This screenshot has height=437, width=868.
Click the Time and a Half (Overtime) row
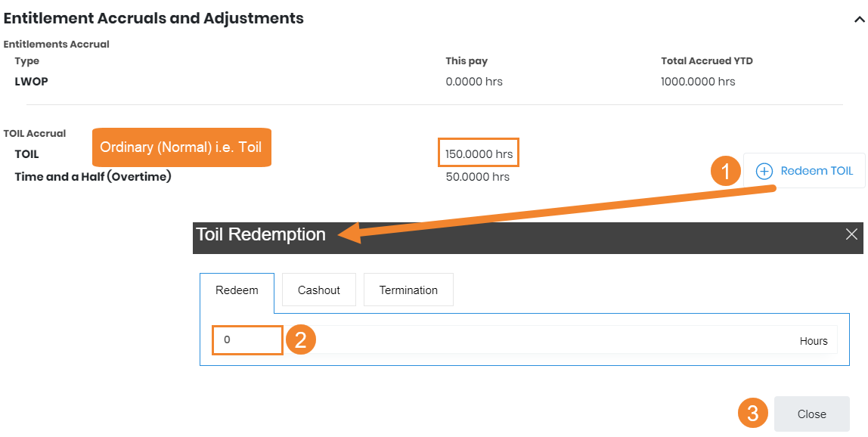click(93, 177)
